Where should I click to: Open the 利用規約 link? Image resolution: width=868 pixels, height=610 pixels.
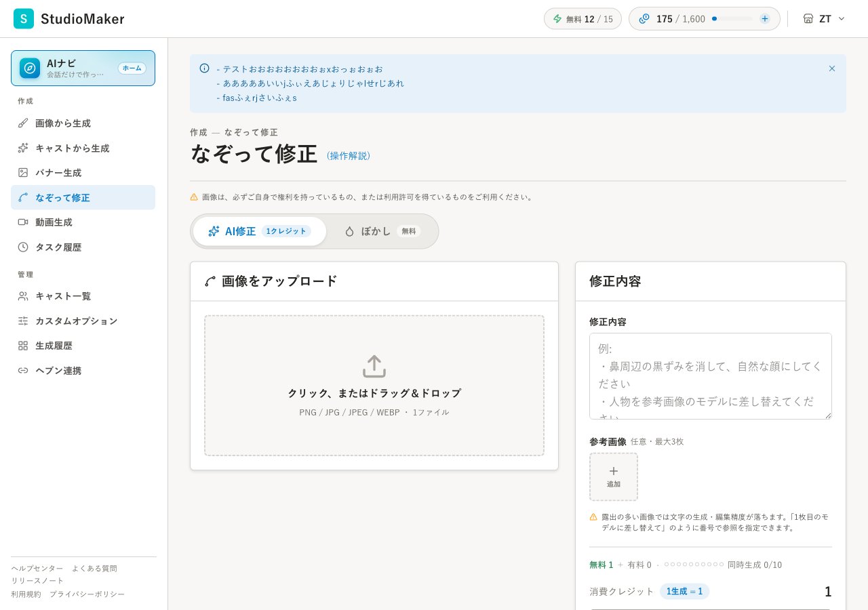tap(26, 594)
